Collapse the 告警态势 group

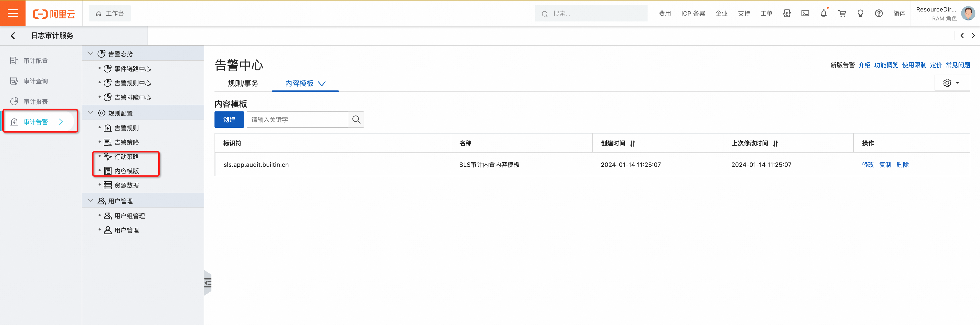tap(91, 54)
